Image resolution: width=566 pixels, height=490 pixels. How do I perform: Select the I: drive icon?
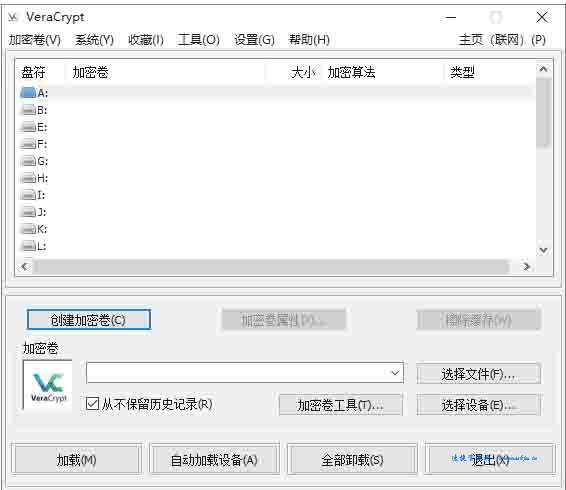[x=29, y=195]
